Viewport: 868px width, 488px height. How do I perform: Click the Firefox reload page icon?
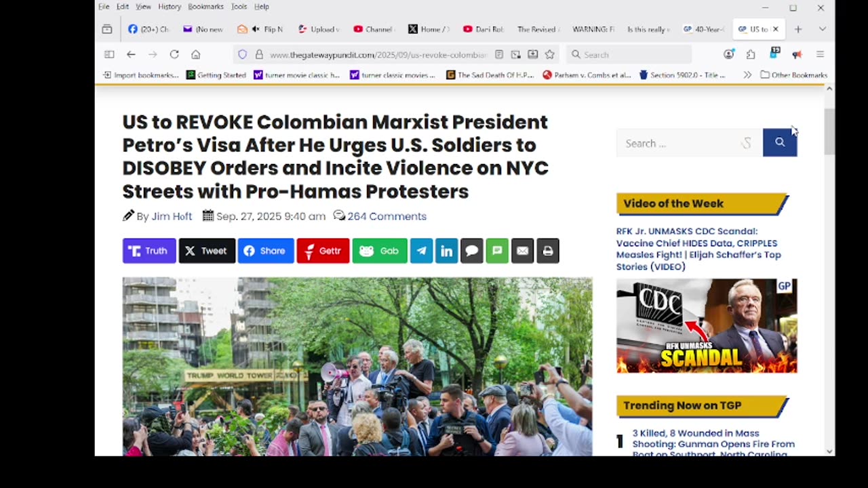tap(174, 54)
